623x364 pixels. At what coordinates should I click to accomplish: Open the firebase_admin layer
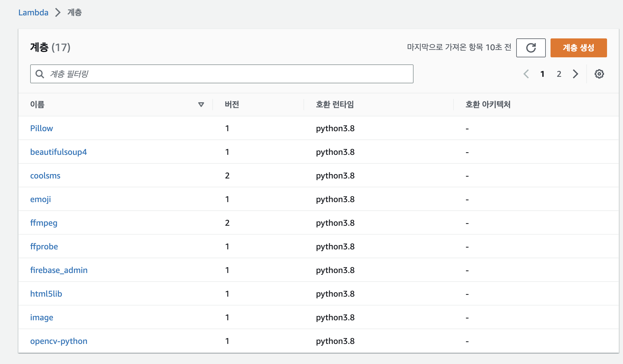pyautogui.click(x=59, y=270)
